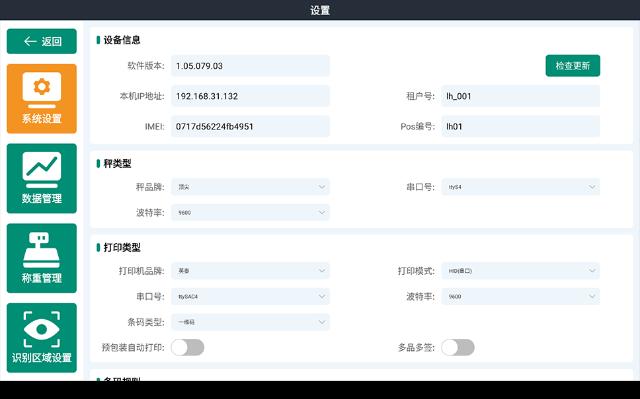Click the 本机IP地址: label

pyautogui.click(x=142, y=96)
